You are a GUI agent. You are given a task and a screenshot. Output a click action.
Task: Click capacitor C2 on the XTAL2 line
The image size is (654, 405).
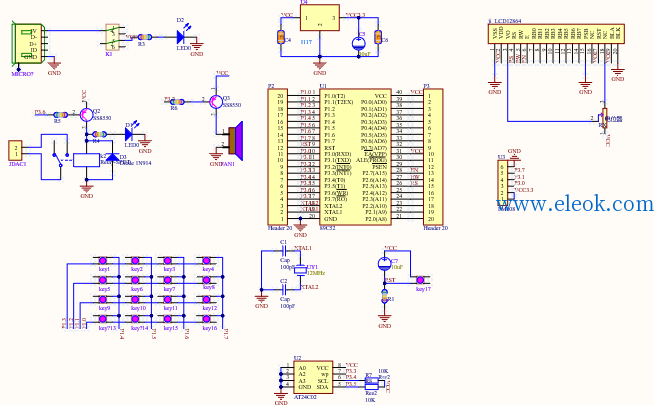284,289
